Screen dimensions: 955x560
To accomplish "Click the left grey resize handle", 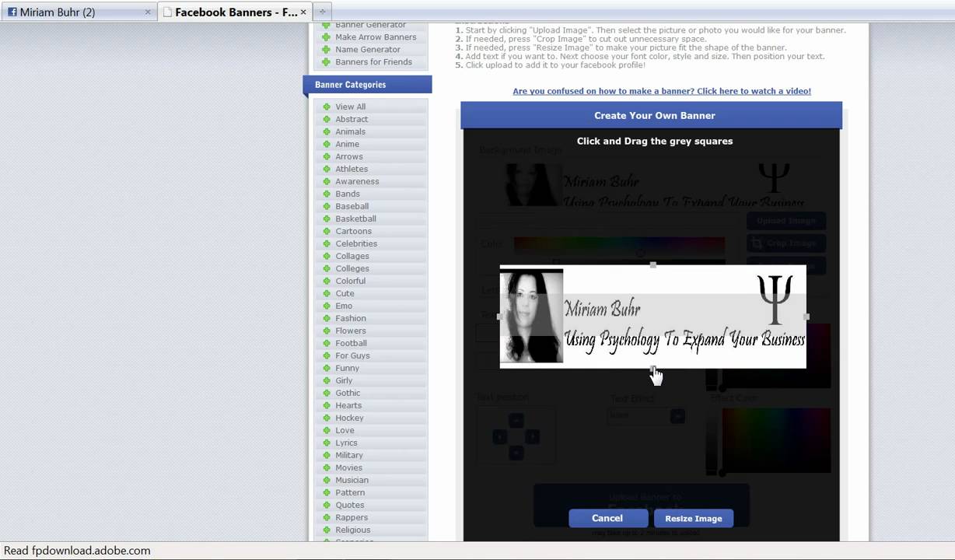I will point(500,317).
